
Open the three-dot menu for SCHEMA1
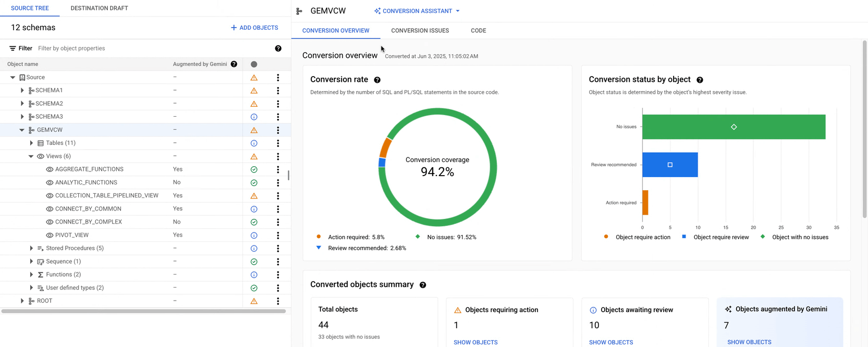coord(278,91)
